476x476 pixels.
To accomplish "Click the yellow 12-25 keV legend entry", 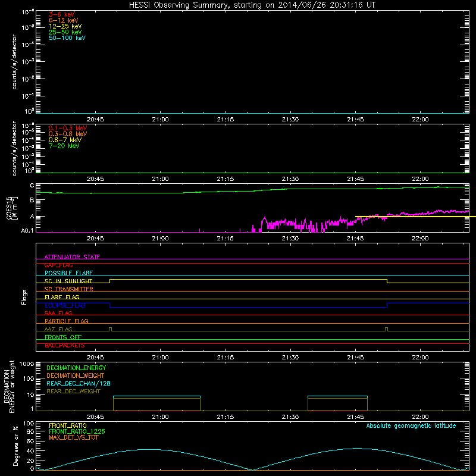I will tap(65, 26).
